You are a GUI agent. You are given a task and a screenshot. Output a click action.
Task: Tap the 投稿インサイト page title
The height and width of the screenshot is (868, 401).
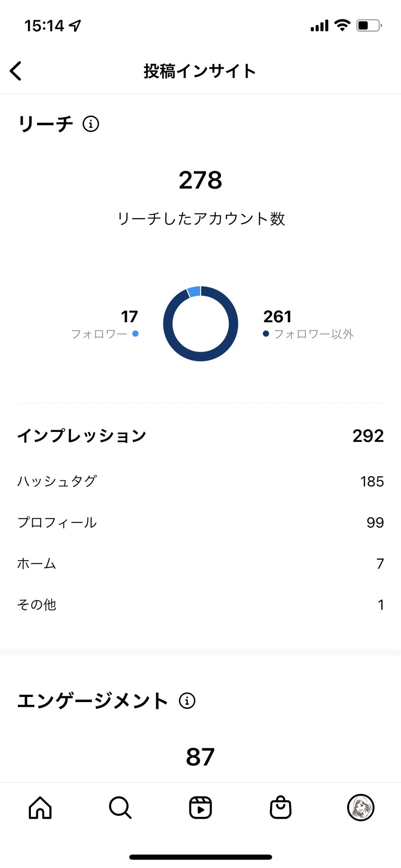200,71
